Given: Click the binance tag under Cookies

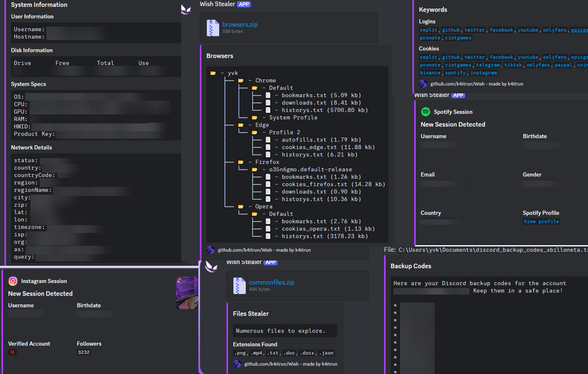Looking at the screenshot, I should [430, 73].
